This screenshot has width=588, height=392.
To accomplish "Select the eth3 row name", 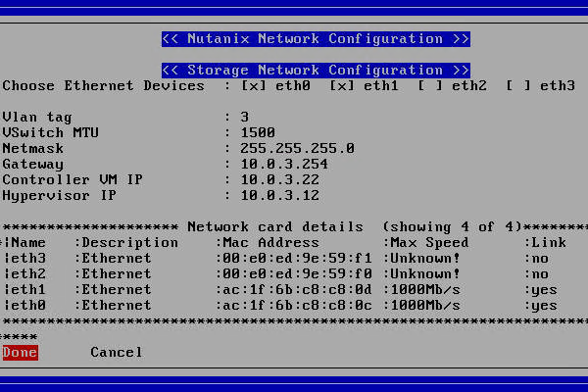I will (28, 259).
